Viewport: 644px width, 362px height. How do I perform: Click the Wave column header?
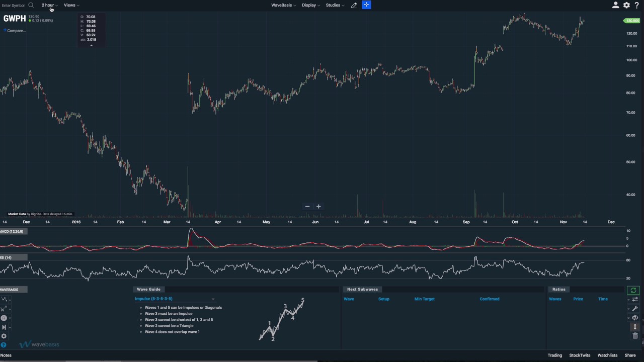pos(349,299)
